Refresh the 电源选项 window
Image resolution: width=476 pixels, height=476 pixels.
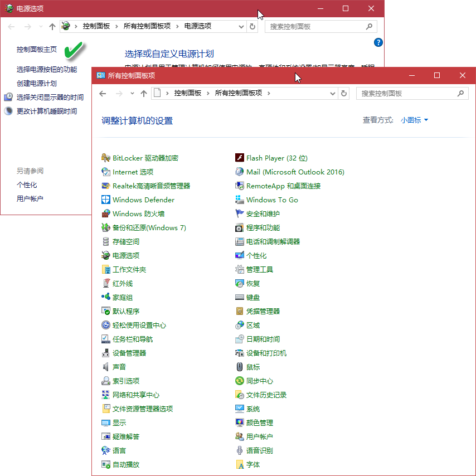point(252,27)
